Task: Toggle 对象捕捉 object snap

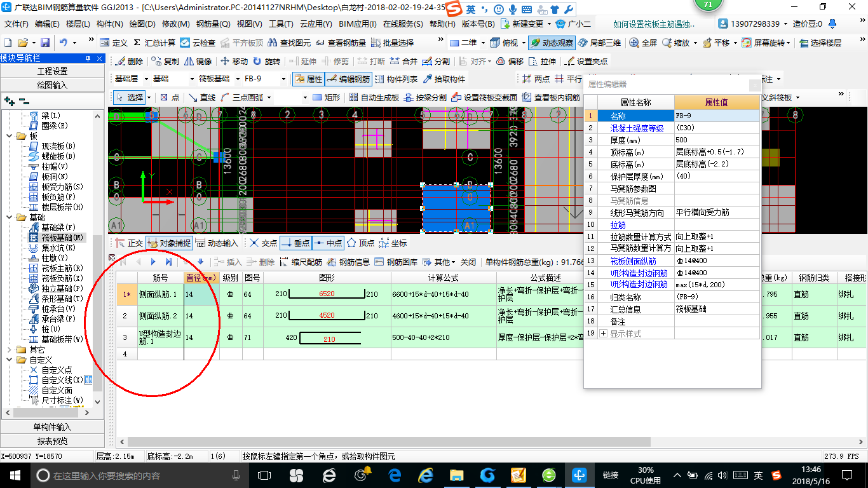Action: coord(168,243)
